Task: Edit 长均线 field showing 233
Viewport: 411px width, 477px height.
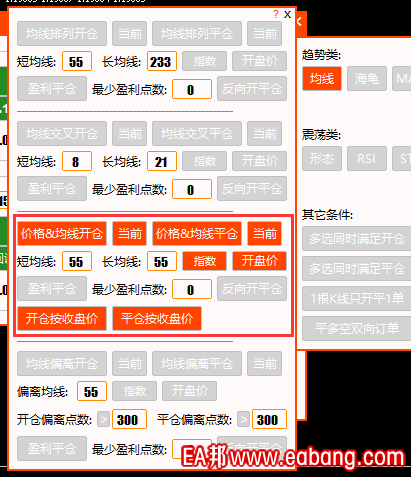Action: [162, 61]
